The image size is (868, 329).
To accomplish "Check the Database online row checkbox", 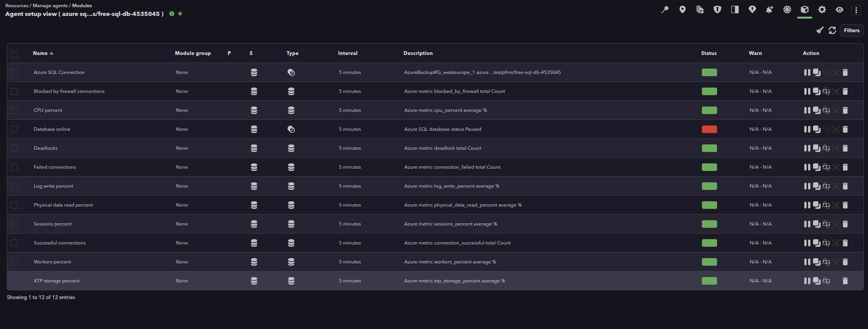I will click(x=14, y=129).
